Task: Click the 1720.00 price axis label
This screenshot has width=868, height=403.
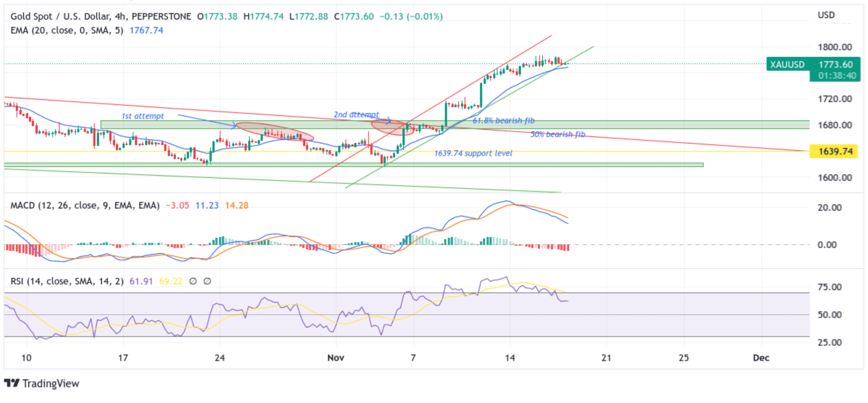Action: [x=835, y=99]
